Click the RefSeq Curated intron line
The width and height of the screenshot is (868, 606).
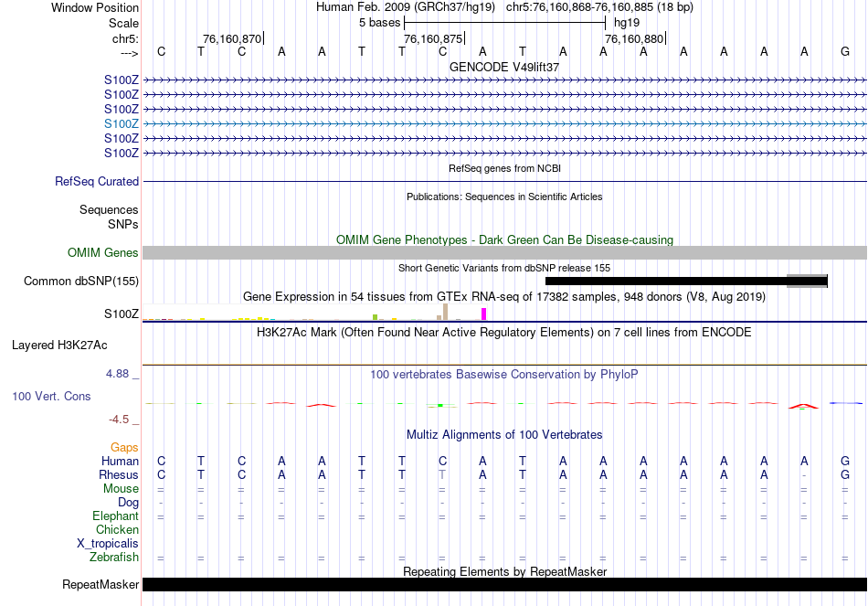(504, 182)
